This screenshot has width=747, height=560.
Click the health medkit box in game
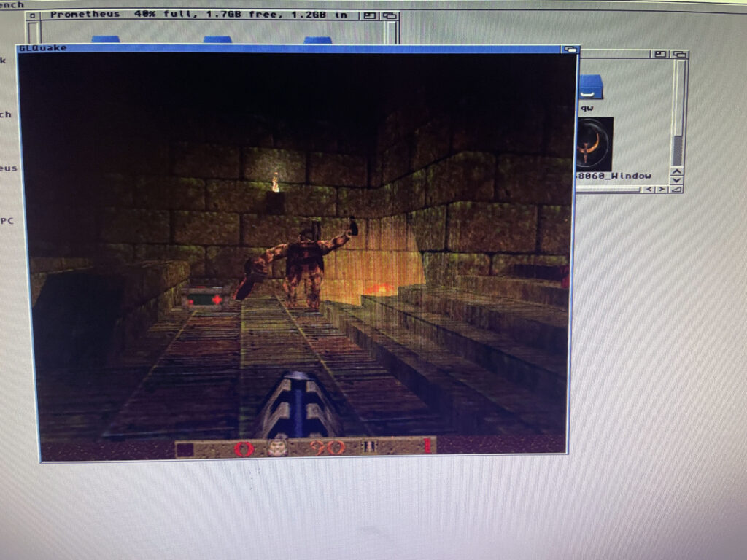202,299
